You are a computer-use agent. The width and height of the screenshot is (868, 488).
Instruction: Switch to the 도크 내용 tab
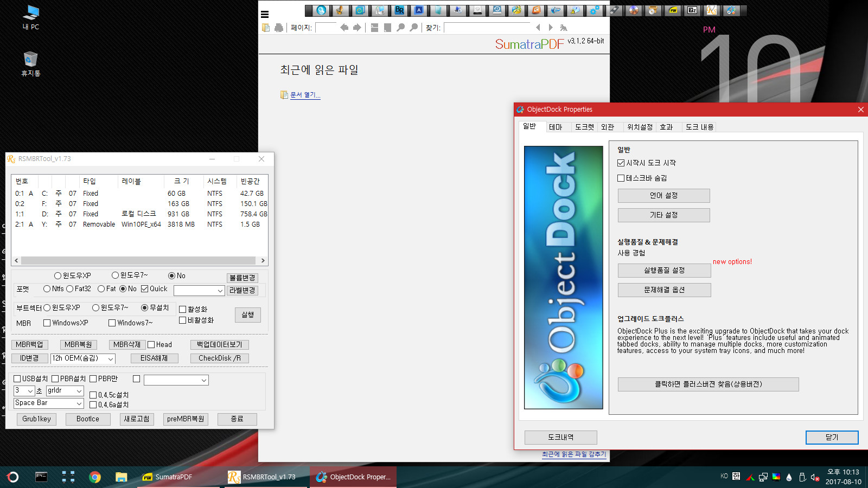(x=700, y=127)
